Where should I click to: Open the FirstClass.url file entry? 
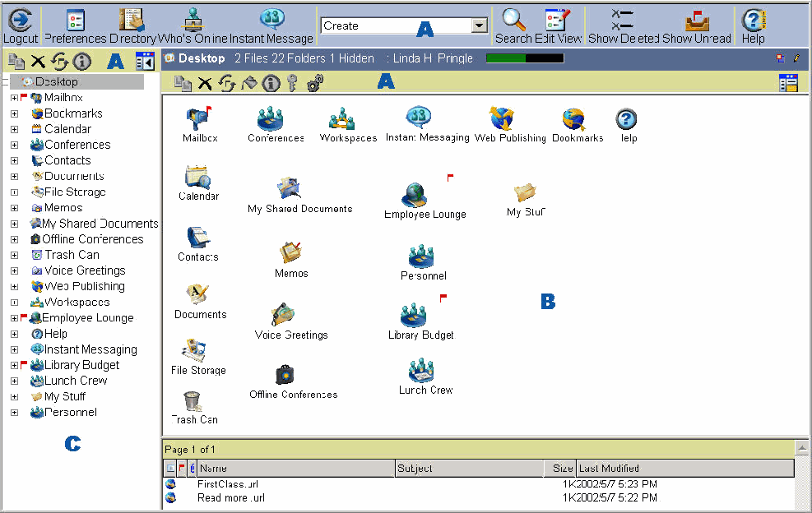pyautogui.click(x=230, y=484)
